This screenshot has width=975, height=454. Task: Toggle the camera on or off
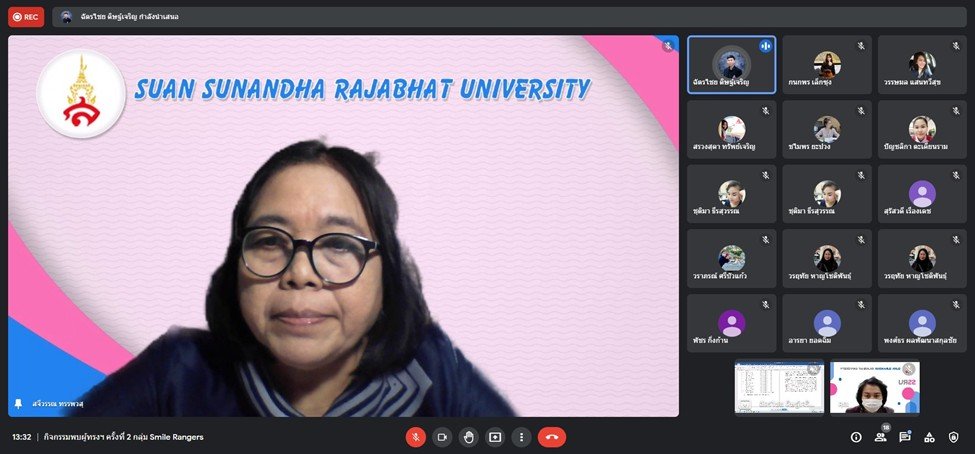click(442, 437)
